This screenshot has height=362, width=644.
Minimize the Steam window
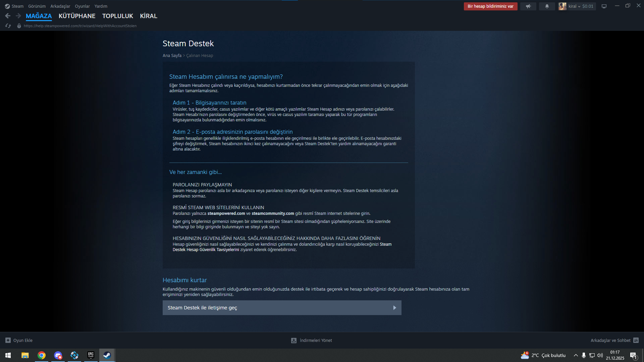pyautogui.click(x=617, y=6)
